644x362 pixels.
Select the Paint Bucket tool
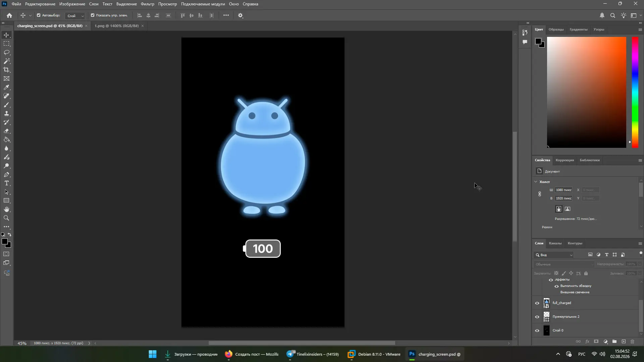pyautogui.click(x=6, y=139)
